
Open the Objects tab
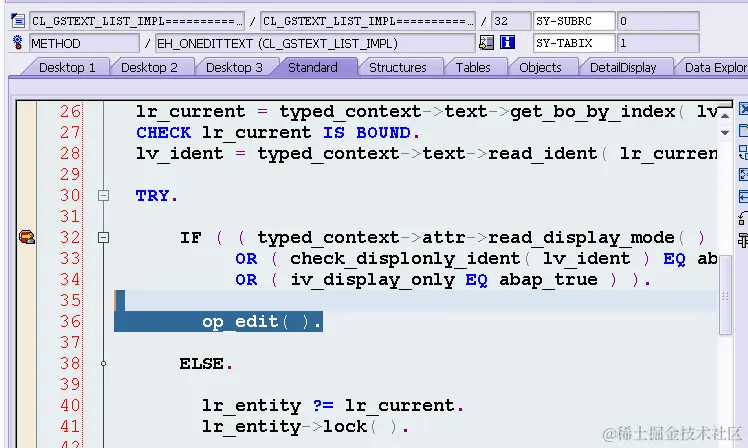[x=540, y=67]
